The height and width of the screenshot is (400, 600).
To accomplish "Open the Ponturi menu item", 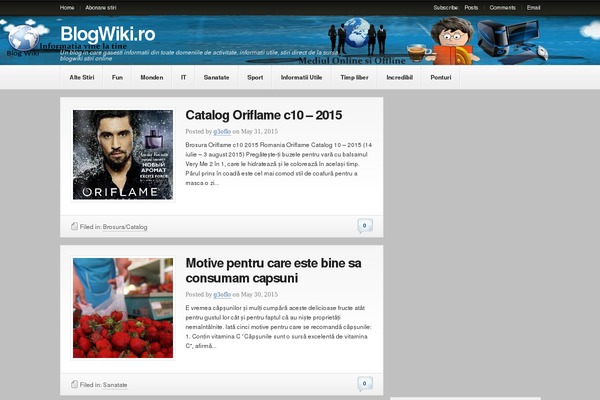I will [x=440, y=77].
